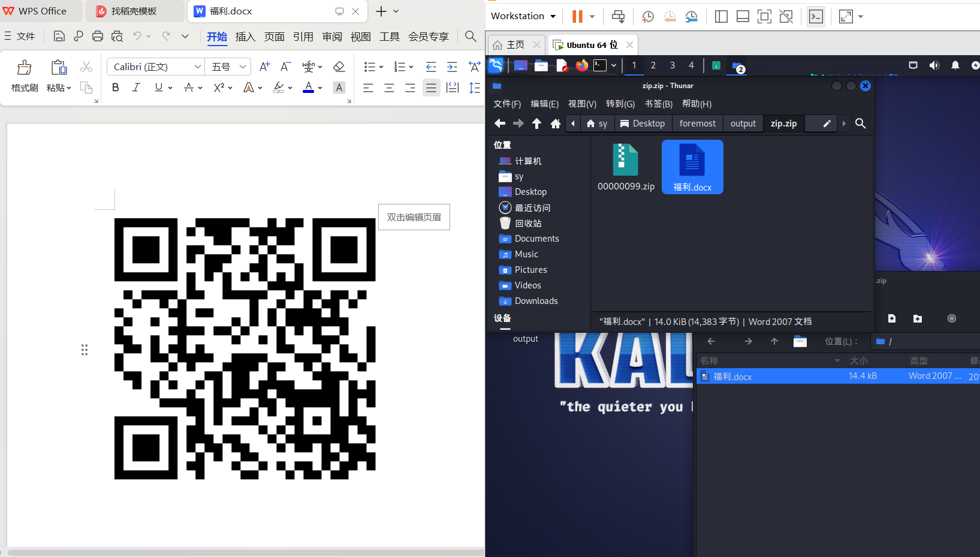Expand the bullet list dropdown arrow
Image resolution: width=980 pixels, height=557 pixels.
click(x=381, y=67)
